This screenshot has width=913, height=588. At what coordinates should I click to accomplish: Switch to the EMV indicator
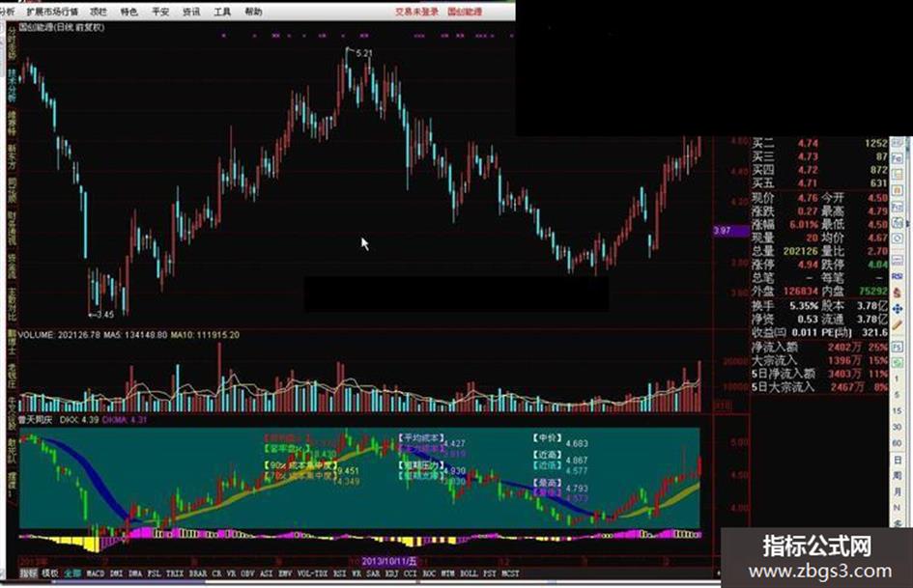[285, 574]
